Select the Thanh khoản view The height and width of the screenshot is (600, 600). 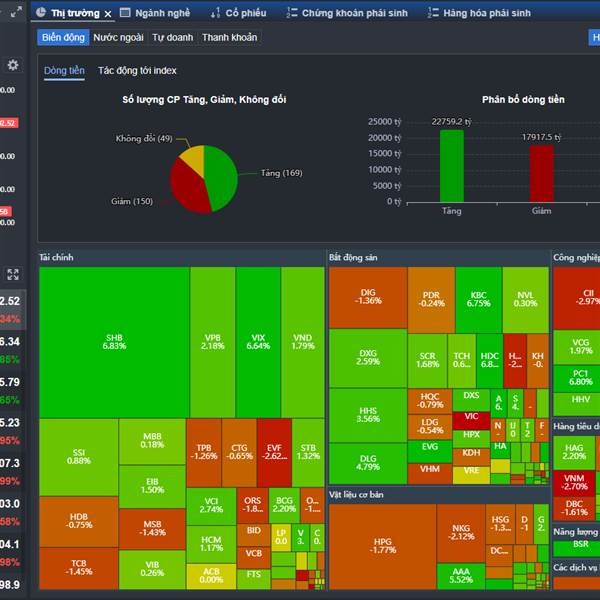(x=230, y=38)
